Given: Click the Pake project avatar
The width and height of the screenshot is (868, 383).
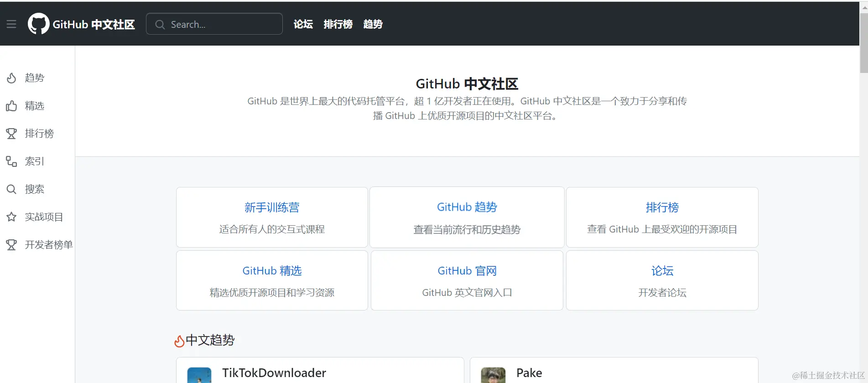Looking at the screenshot, I should (x=493, y=375).
